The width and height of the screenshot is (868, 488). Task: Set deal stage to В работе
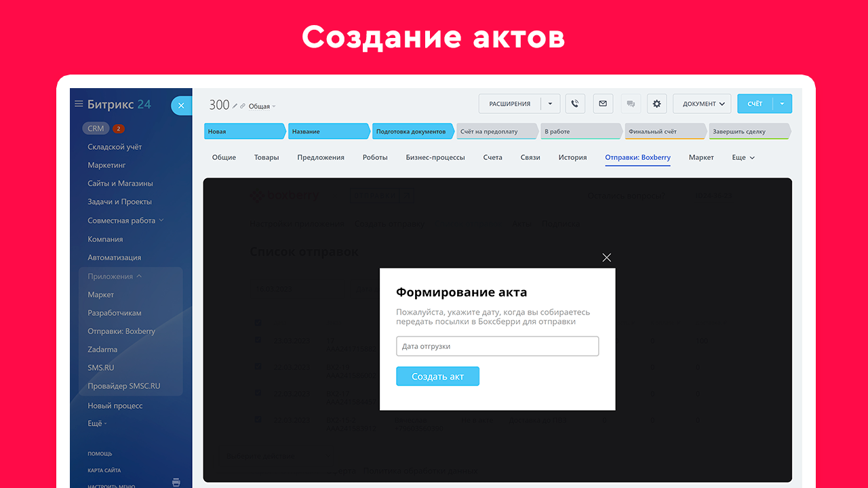581,131
